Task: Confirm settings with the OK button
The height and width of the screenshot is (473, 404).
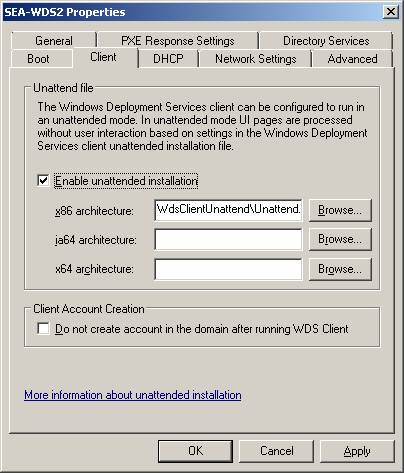Action: [195, 451]
